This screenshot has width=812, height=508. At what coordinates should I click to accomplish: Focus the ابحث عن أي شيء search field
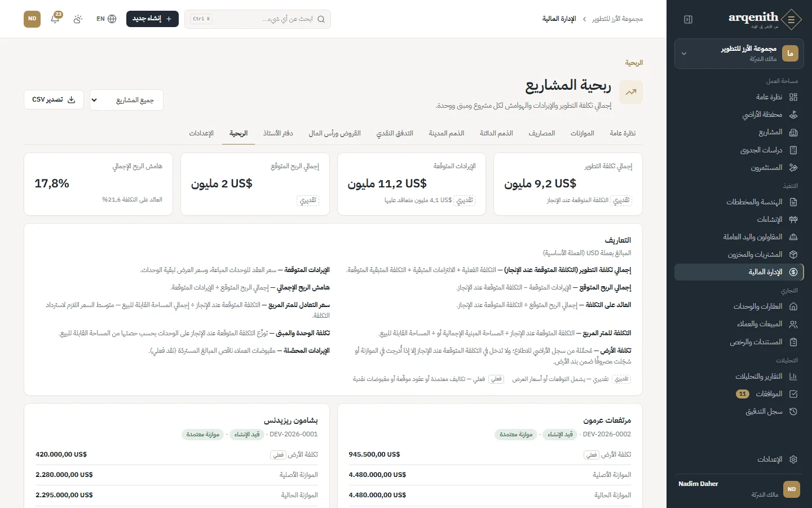pos(258,19)
